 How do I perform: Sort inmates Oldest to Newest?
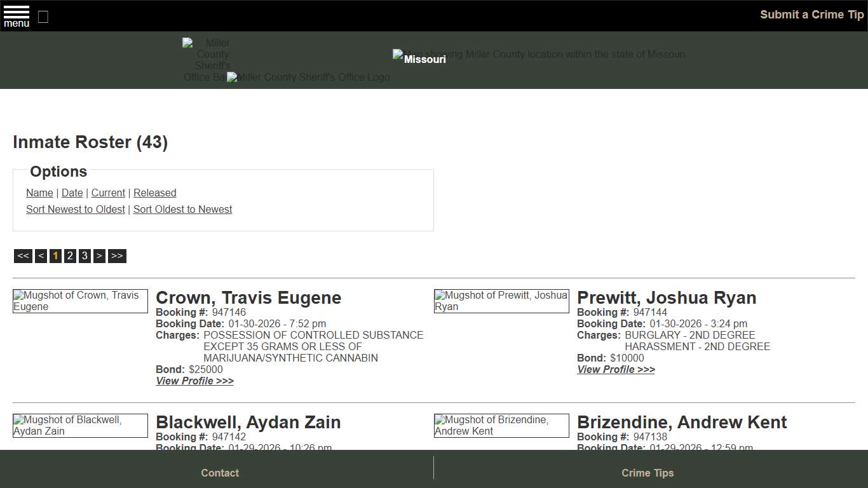pos(182,209)
